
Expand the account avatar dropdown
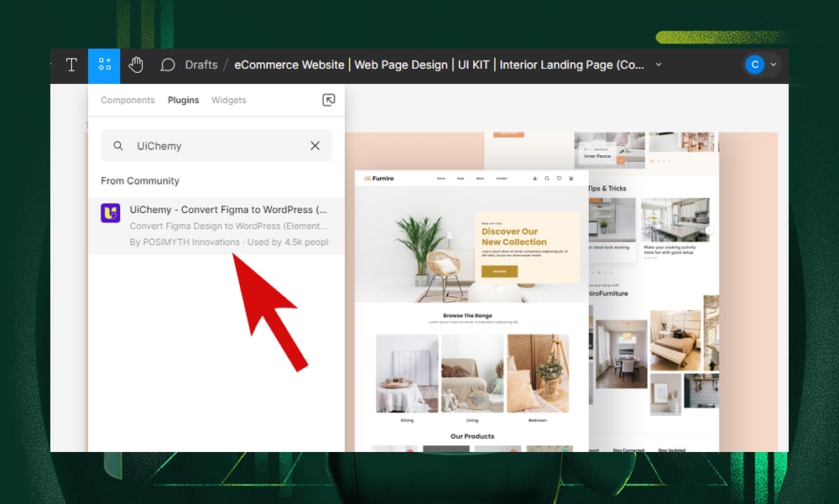coord(773,65)
